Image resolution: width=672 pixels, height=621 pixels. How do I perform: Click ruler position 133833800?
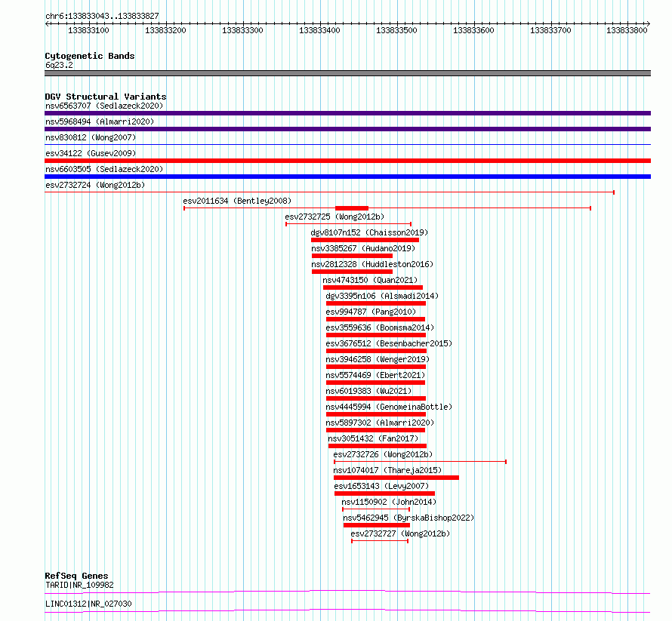[627, 30]
